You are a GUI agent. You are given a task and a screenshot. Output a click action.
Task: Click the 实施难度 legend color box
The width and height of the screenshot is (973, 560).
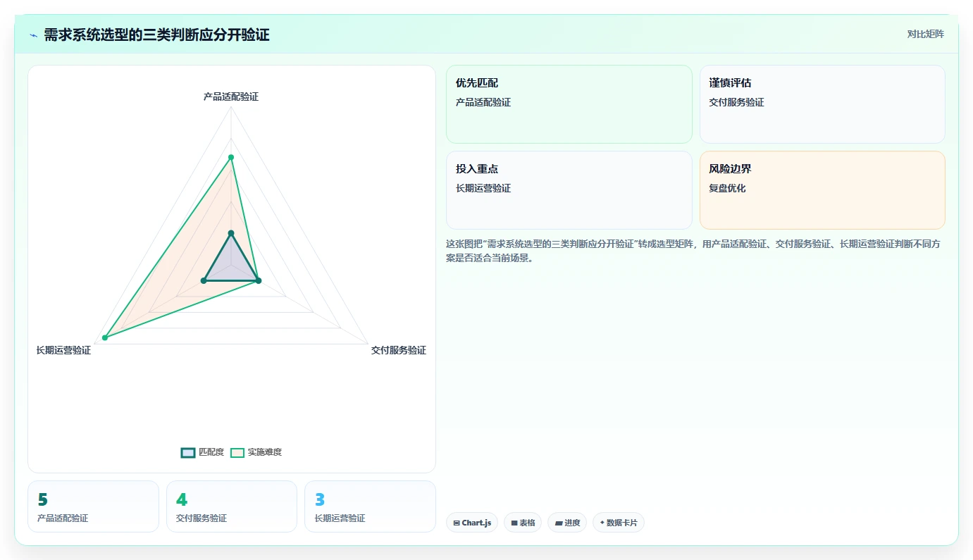(237, 452)
